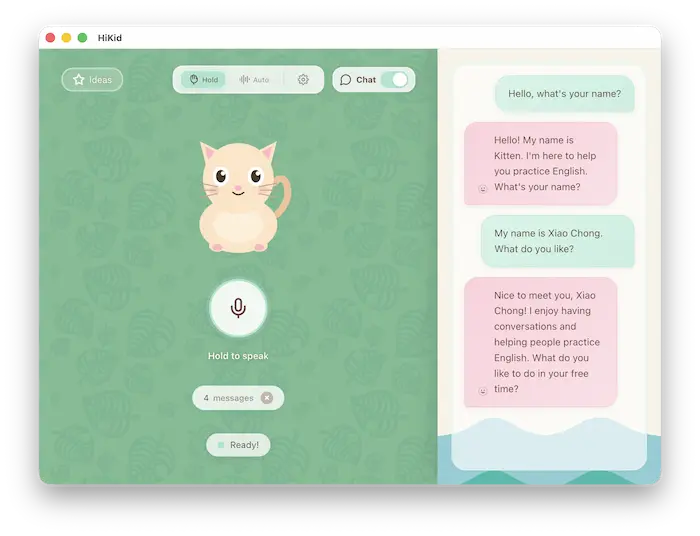The height and width of the screenshot is (536, 700).
Task: Open the settings gear icon
Action: [x=303, y=80]
